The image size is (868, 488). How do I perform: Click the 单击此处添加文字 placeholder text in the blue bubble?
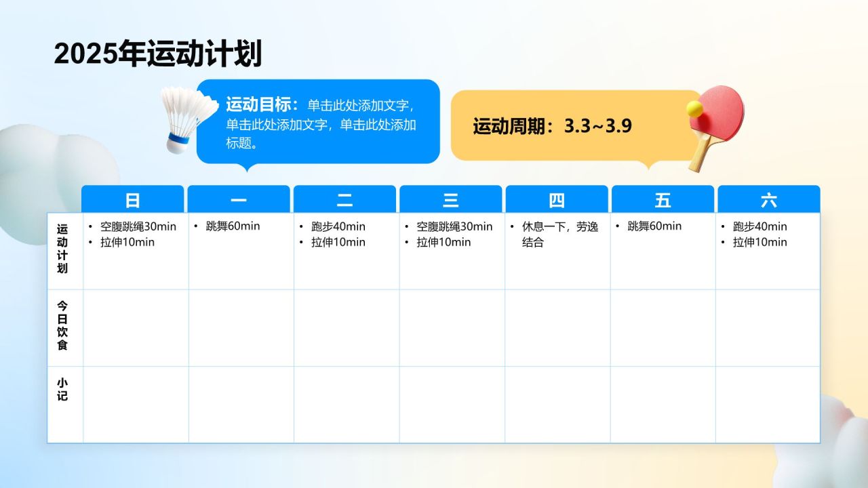[x=321, y=124]
